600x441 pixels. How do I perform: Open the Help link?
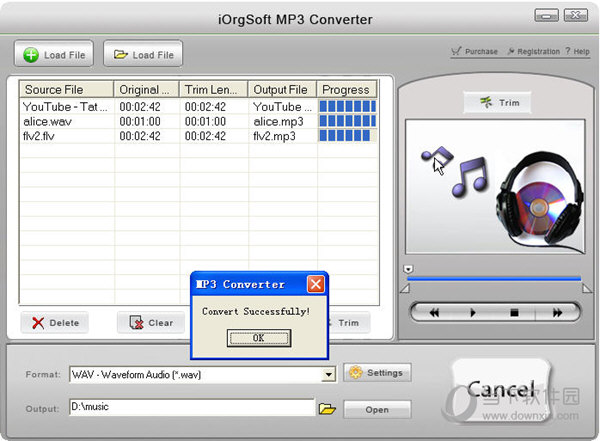point(577,51)
